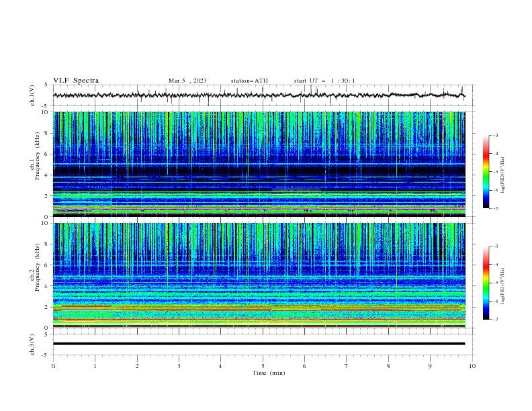Select the "start UT = 1 :30: 1" text
The height and width of the screenshot is (411, 532).
[324, 81]
